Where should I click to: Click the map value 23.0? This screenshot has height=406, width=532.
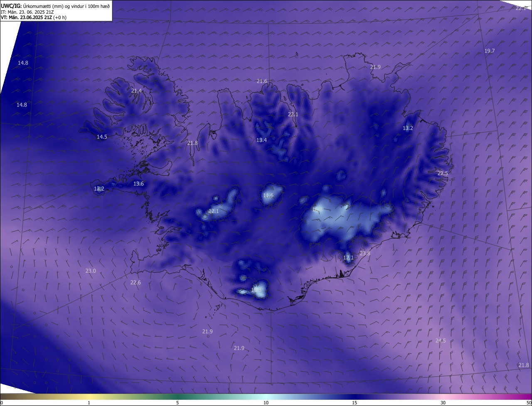click(x=91, y=271)
